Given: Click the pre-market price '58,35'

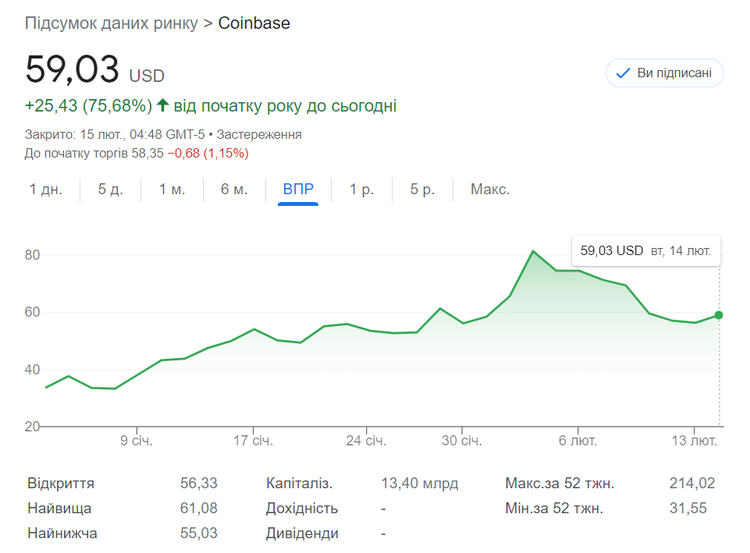Looking at the screenshot, I should point(147,154).
